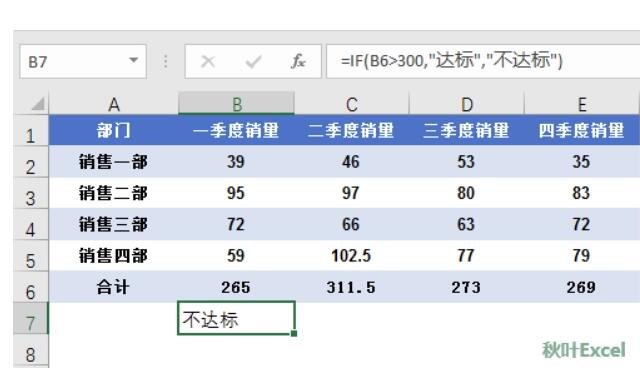
Task: Select column D header
Action: tap(467, 104)
